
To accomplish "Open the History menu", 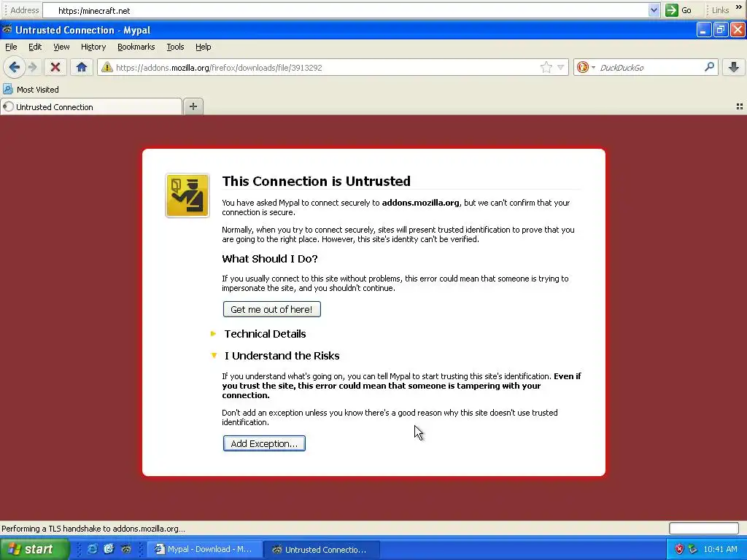I will 93,47.
